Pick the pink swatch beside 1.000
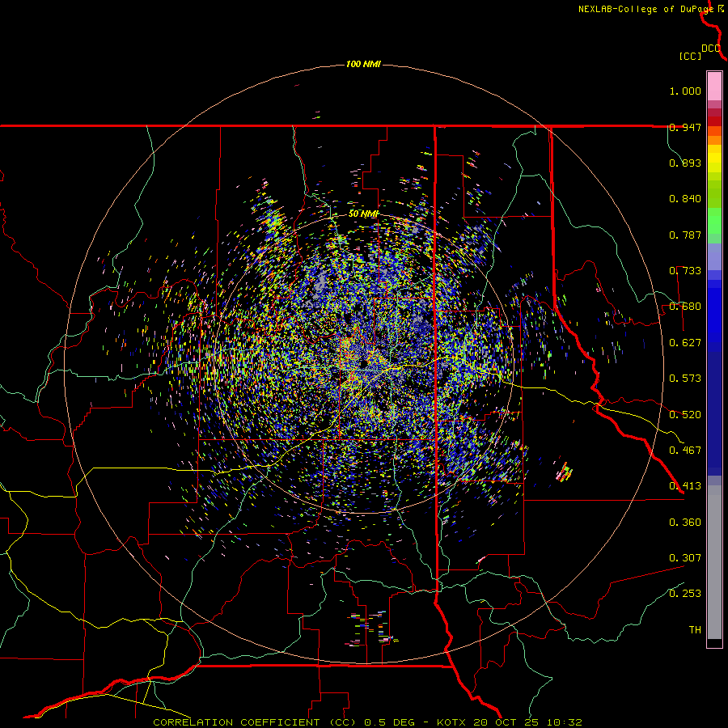This screenshot has height=728, width=728. point(714,87)
